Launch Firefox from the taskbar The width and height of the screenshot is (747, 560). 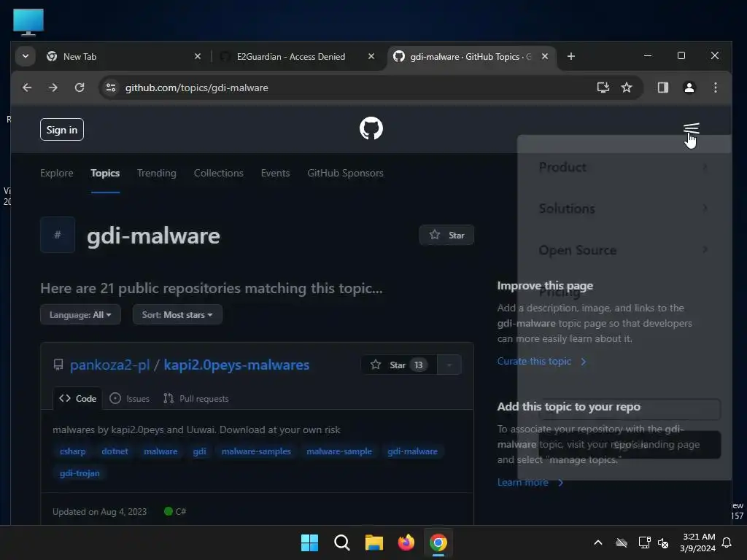(x=406, y=542)
